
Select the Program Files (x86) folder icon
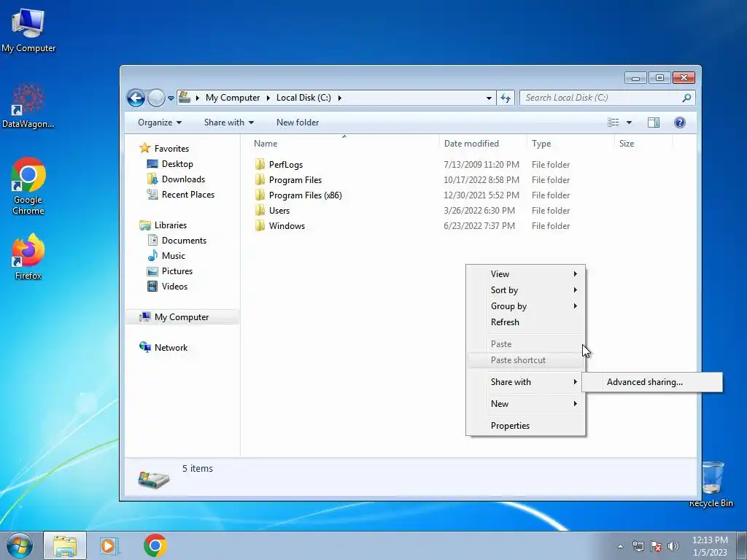pos(260,195)
